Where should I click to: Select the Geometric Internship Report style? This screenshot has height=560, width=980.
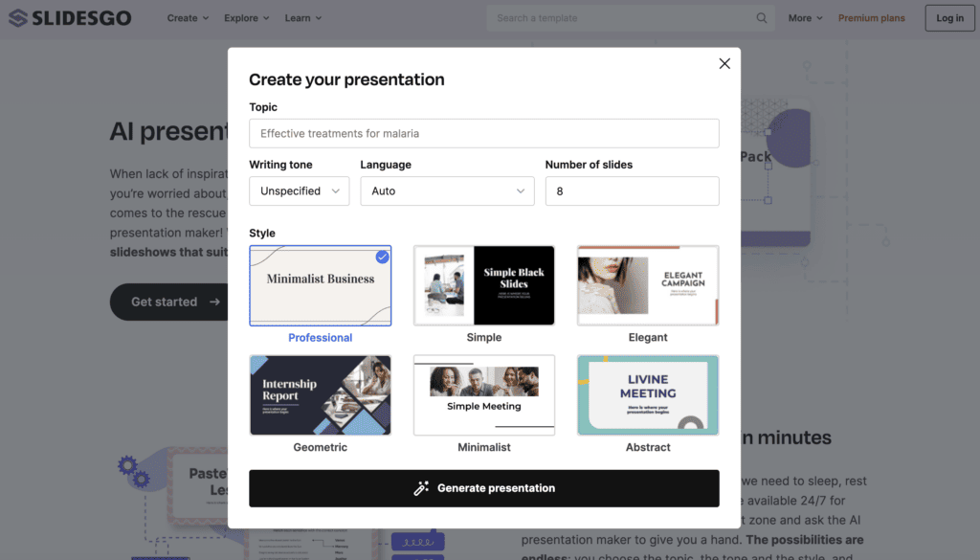320,395
